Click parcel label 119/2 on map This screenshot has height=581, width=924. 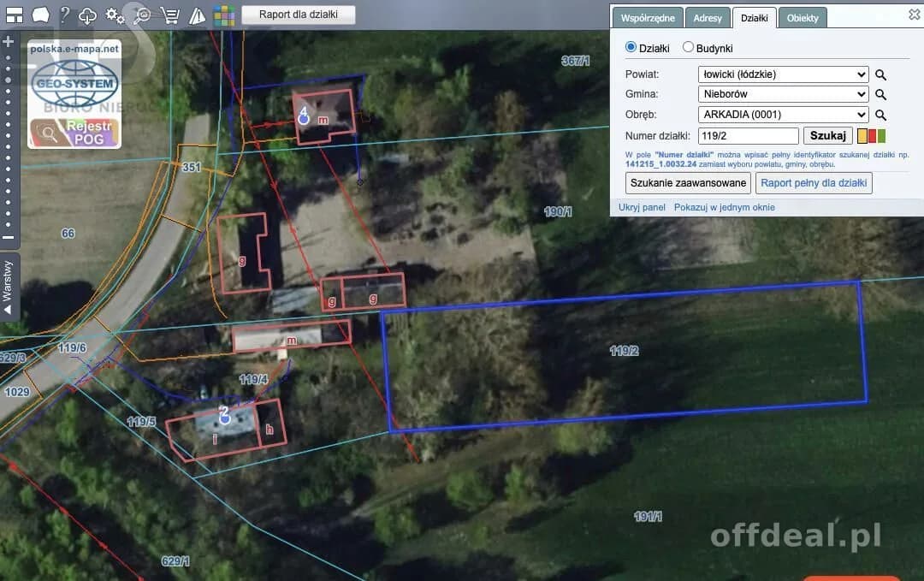[624, 351]
